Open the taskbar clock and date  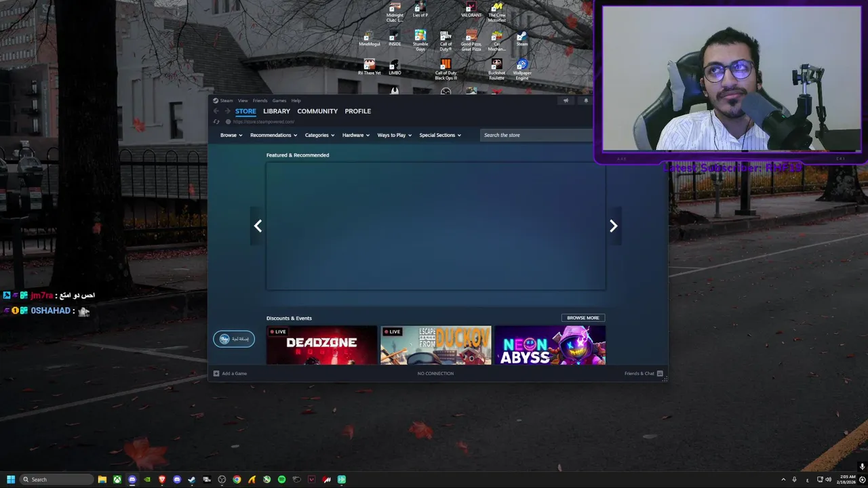(x=848, y=479)
